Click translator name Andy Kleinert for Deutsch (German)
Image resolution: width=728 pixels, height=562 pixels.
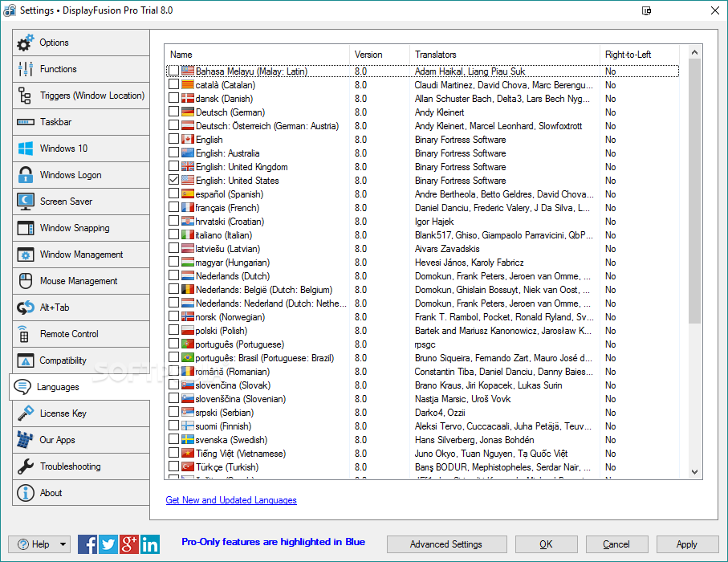pyautogui.click(x=439, y=112)
